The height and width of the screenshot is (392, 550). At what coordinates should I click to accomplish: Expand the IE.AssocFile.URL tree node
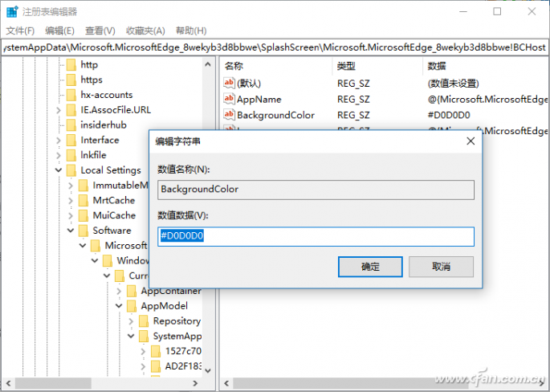pyautogui.click(x=59, y=110)
